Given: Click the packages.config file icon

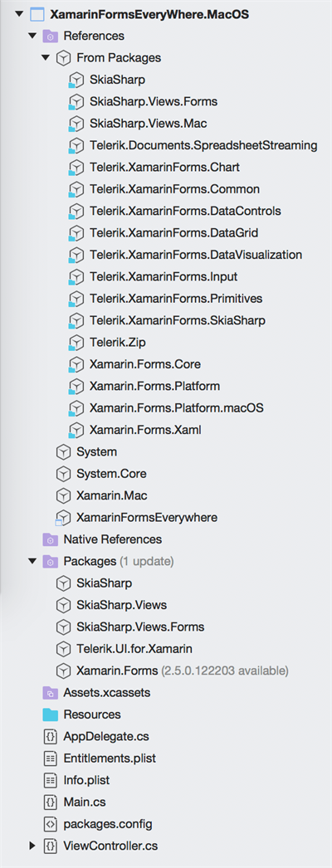Looking at the screenshot, I should pos(51,824).
